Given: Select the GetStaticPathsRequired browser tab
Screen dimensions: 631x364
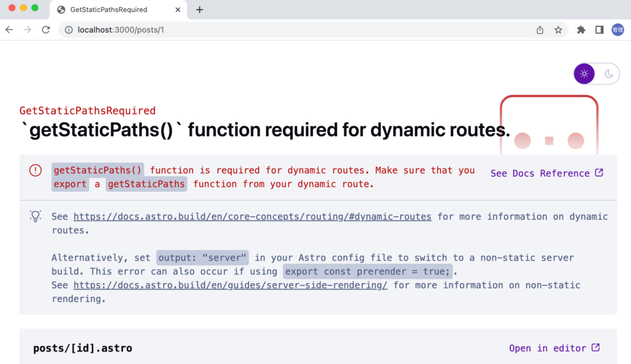Looking at the screenshot, I should click(108, 10).
